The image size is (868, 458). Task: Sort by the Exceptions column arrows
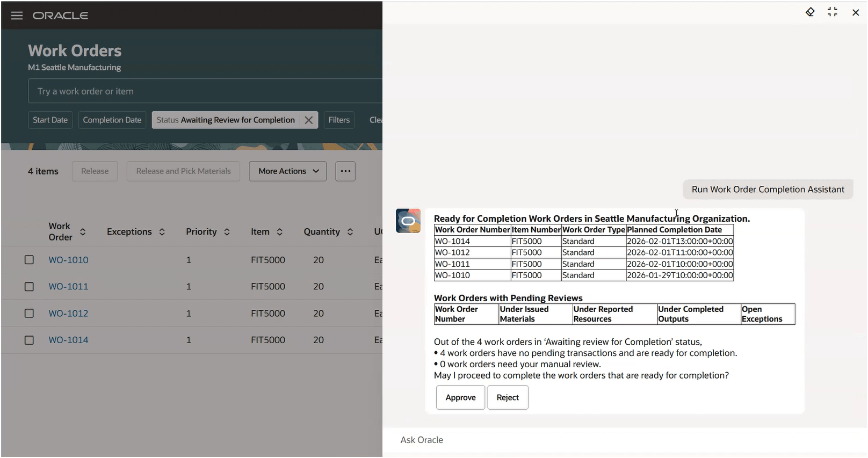pos(162,232)
